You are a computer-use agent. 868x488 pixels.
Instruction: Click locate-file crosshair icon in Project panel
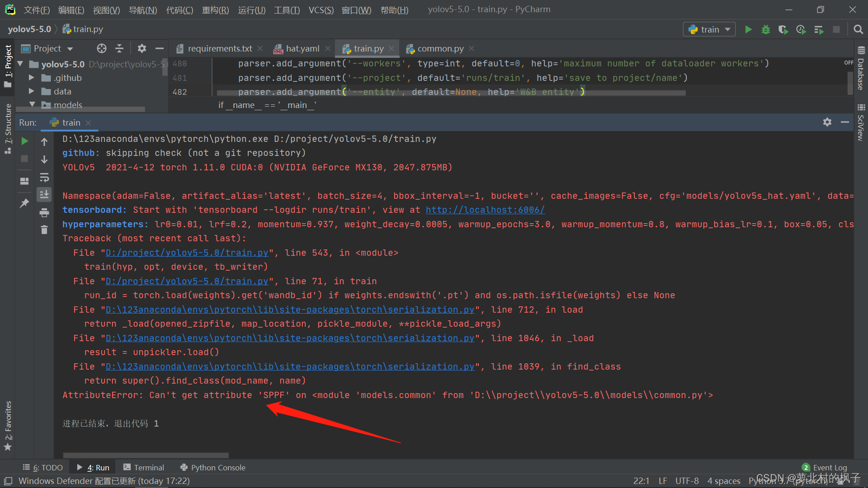102,48
